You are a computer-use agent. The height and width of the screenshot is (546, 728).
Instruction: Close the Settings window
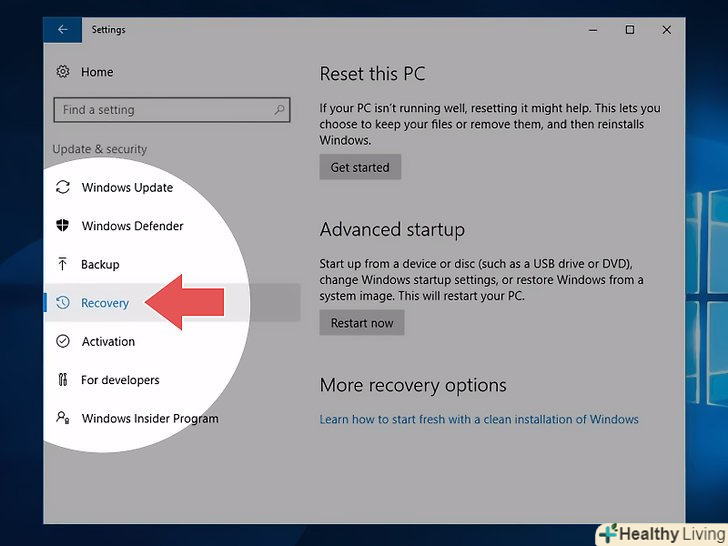[667, 30]
